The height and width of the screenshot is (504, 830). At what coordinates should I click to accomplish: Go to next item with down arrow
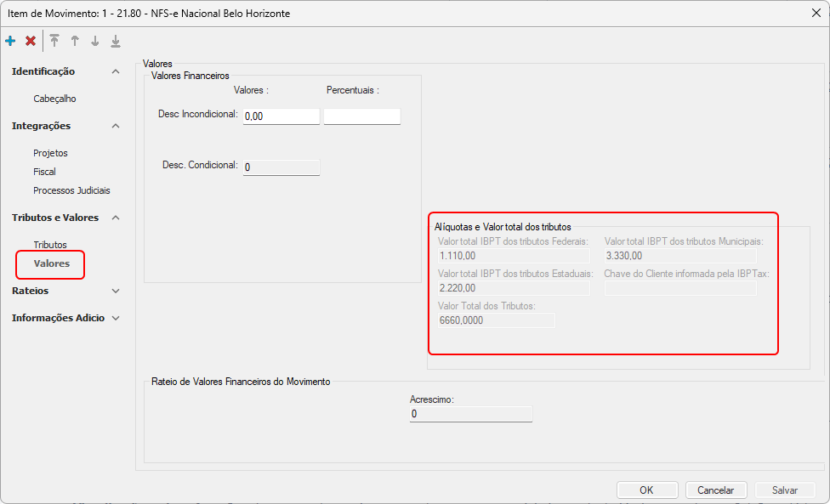[95, 41]
